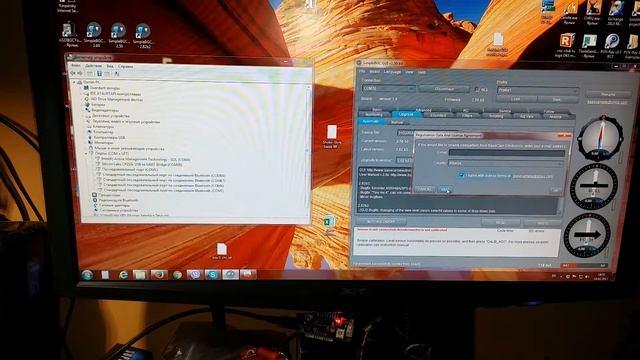Viewport: 640px width, 360px height.
Task: Open Skype from the taskbar
Action: [213, 275]
